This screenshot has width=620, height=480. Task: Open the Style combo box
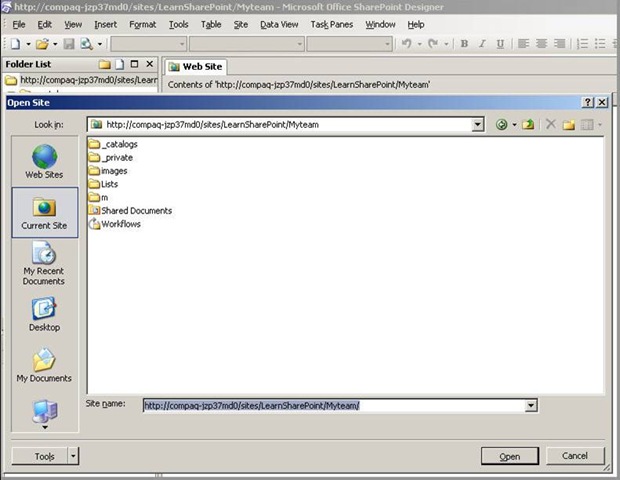tap(148, 44)
